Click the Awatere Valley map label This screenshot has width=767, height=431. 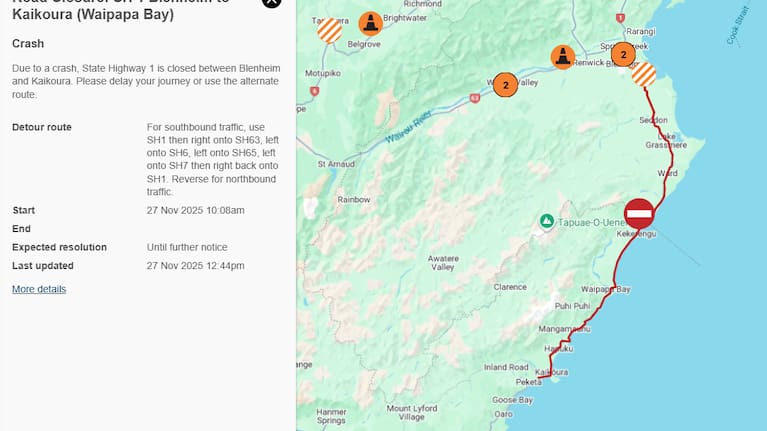click(442, 263)
